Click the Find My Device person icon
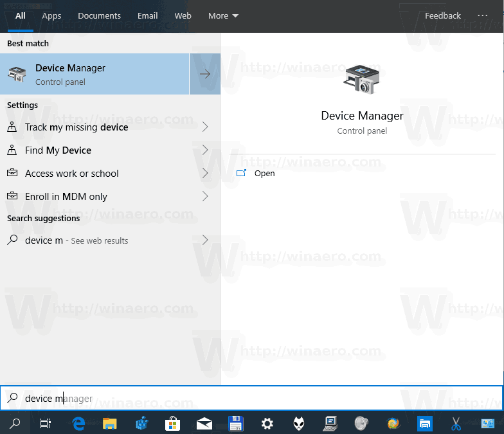This screenshot has height=434, width=504. pyautogui.click(x=12, y=150)
